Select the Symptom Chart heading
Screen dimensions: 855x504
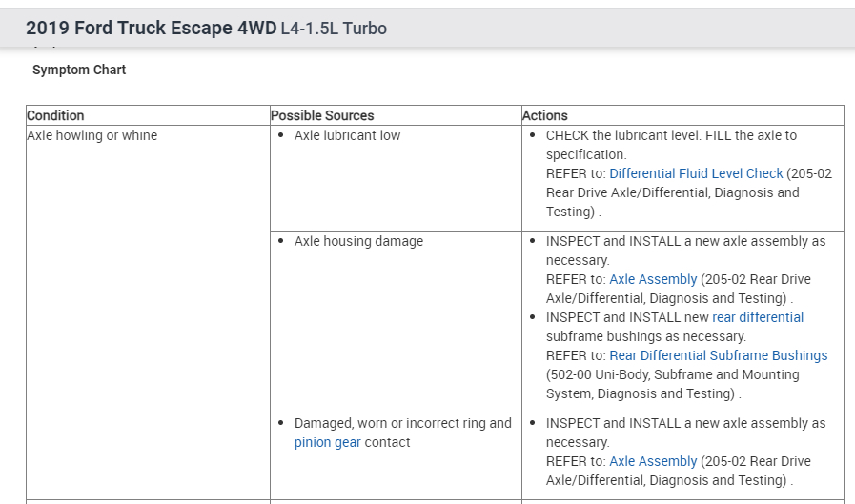tap(79, 70)
